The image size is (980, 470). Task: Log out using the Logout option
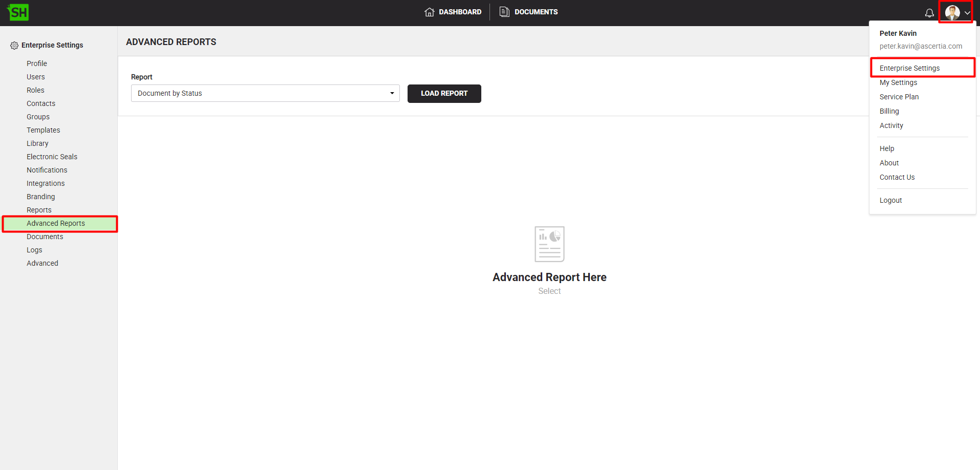click(x=890, y=200)
